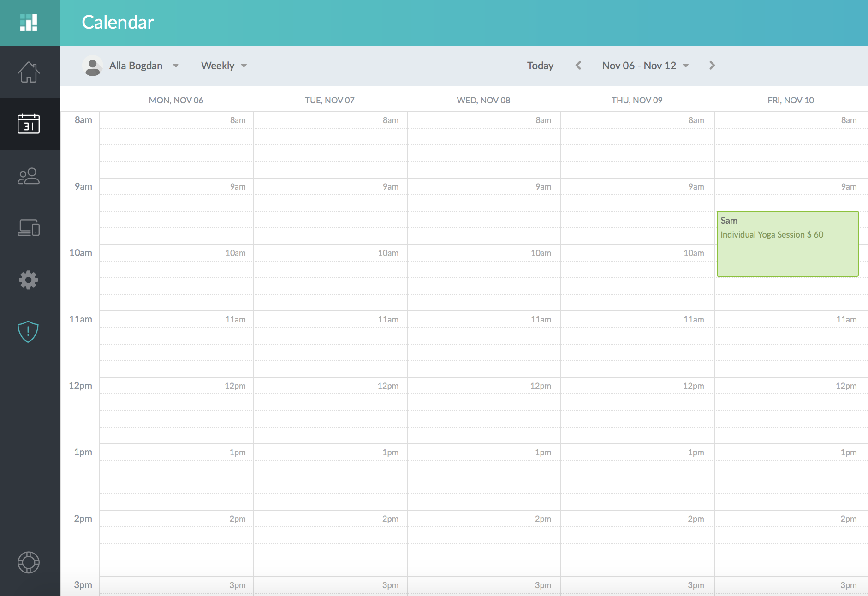Click the MON, NOV 06 column header

pos(176,100)
